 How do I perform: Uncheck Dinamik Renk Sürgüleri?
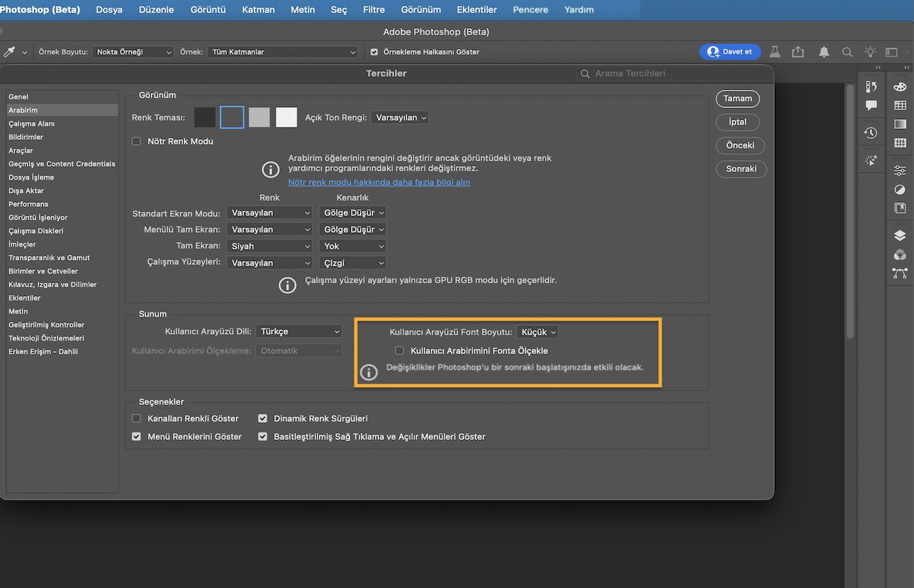tap(263, 418)
